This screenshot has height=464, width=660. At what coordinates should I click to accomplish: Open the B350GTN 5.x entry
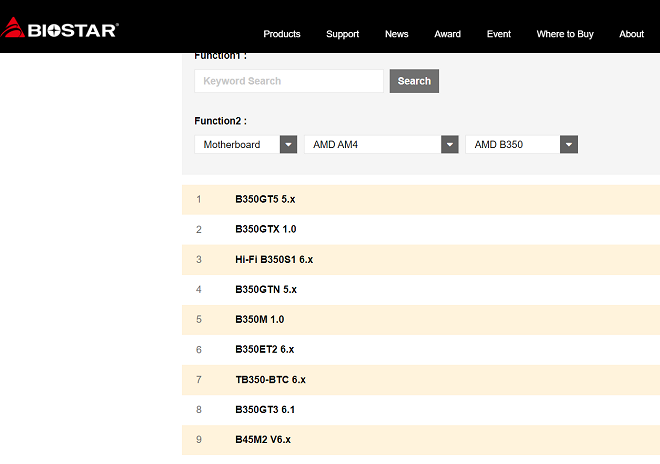[266, 289]
